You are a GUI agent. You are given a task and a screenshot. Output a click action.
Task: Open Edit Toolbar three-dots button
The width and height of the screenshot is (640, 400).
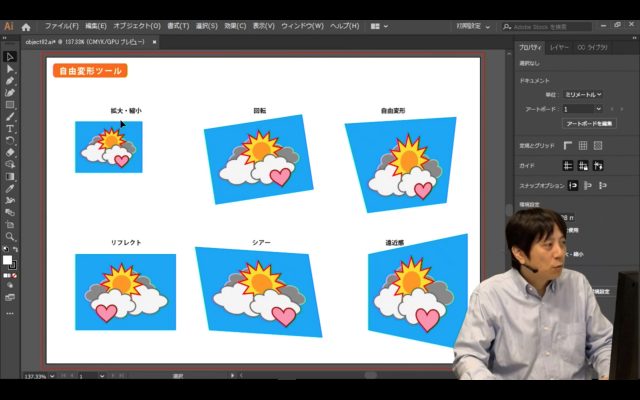point(10,313)
